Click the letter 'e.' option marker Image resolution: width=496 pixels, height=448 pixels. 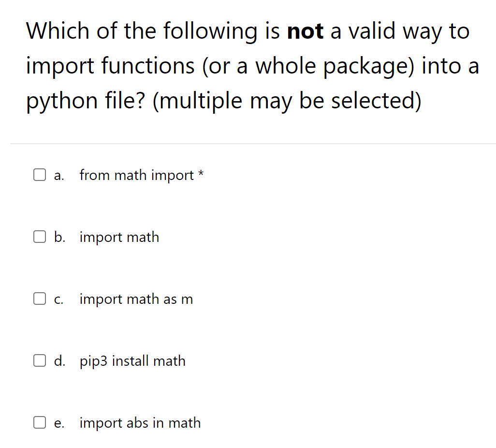pyautogui.click(x=59, y=423)
